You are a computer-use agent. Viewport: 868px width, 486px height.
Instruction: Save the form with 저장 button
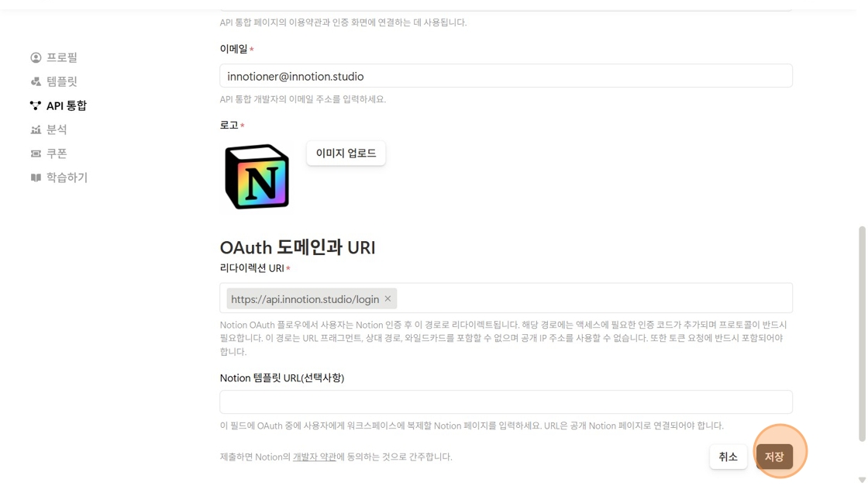[774, 457]
